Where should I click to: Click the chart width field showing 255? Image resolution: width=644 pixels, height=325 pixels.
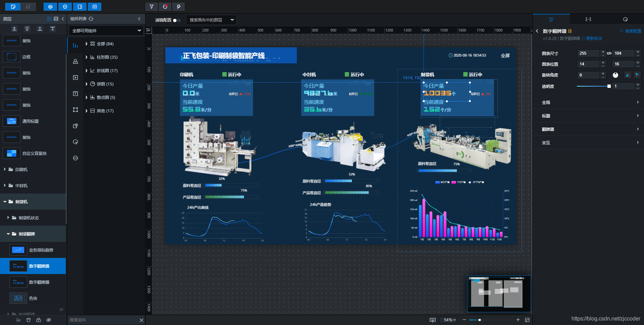pos(588,53)
